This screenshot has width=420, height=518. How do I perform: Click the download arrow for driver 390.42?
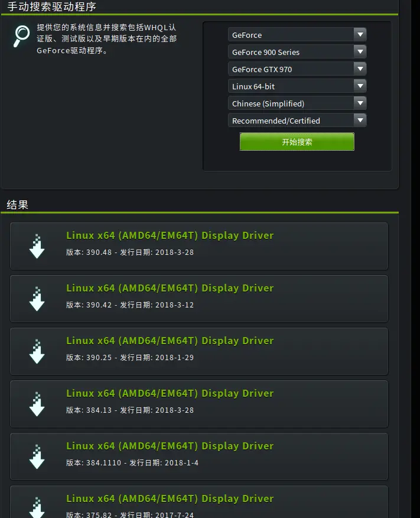37,299
